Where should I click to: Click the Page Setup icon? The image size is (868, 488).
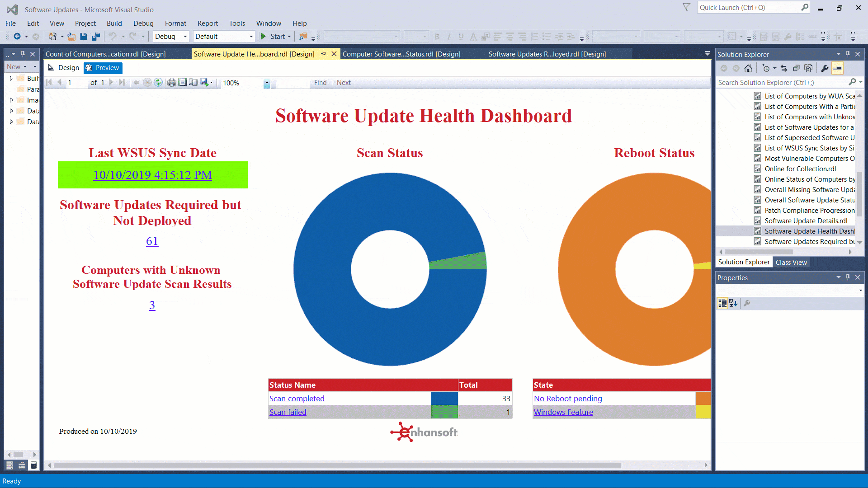tap(193, 82)
